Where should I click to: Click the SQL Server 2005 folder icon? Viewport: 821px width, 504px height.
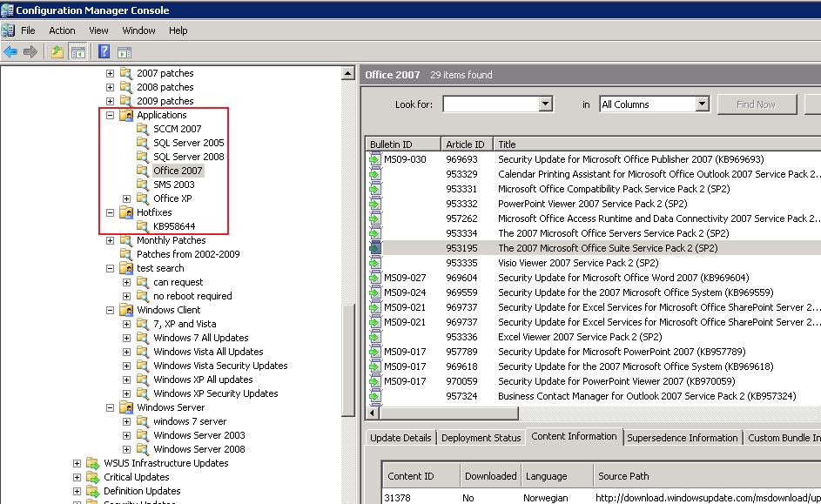[x=143, y=143]
